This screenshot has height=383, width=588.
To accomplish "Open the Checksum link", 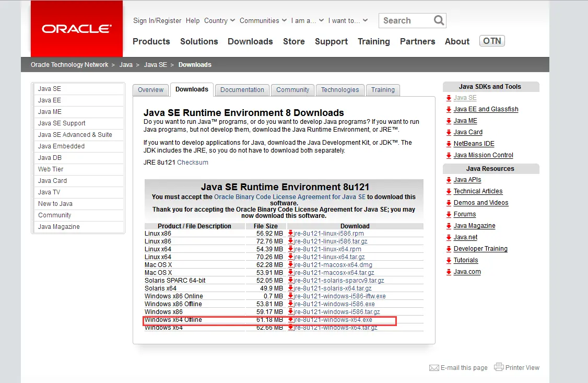I will pyautogui.click(x=192, y=163).
